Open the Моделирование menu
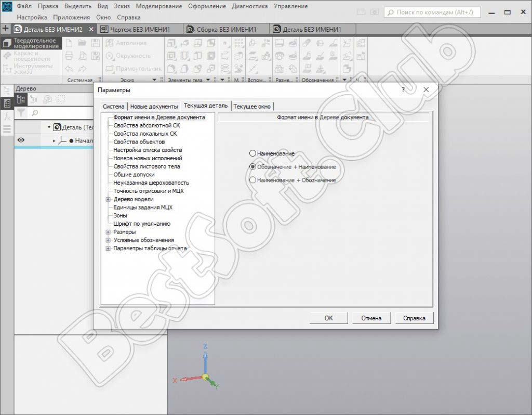Viewport: 532px width, 415px height. pos(158,6)
